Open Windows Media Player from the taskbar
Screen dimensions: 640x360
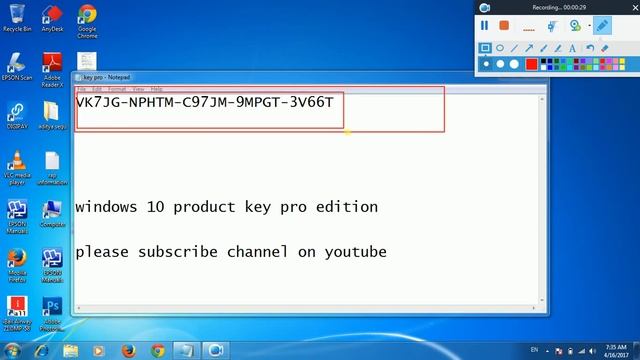98,351
